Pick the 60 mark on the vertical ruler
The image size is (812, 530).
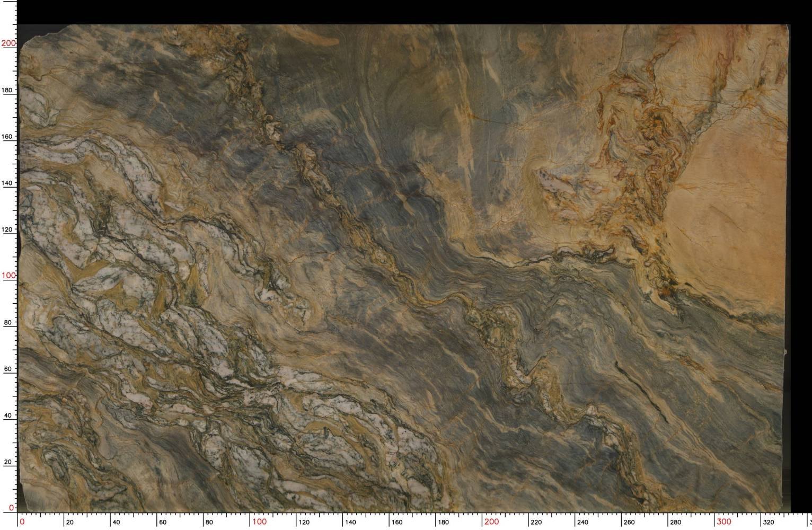click(x=8, y=369)
